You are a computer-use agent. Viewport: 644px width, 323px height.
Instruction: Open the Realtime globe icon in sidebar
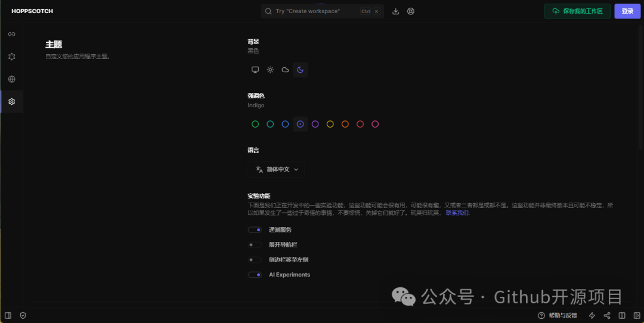(x=11, y=79)
